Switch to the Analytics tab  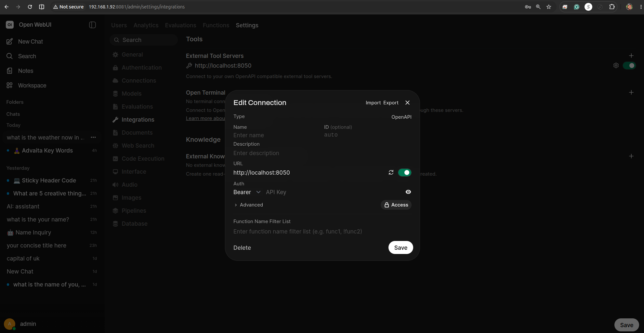coord(146,25)
